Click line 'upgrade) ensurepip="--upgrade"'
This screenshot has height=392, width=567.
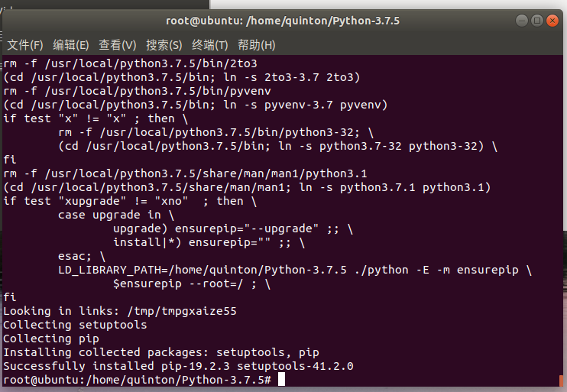click(233, 228)
